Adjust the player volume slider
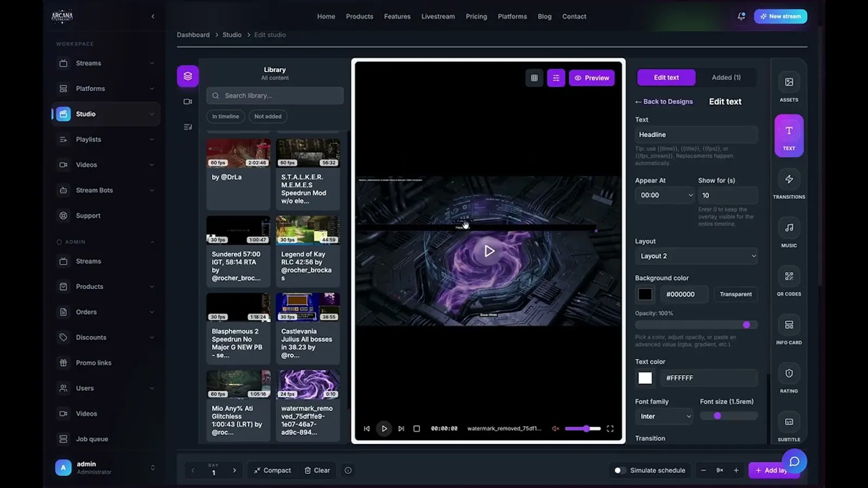Screen dimensions: 868x488 [583, 428]
